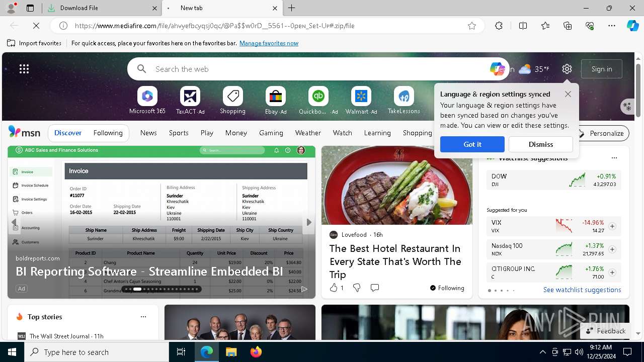
Task: Show the previous carousel slide
Action: (14, 222)
